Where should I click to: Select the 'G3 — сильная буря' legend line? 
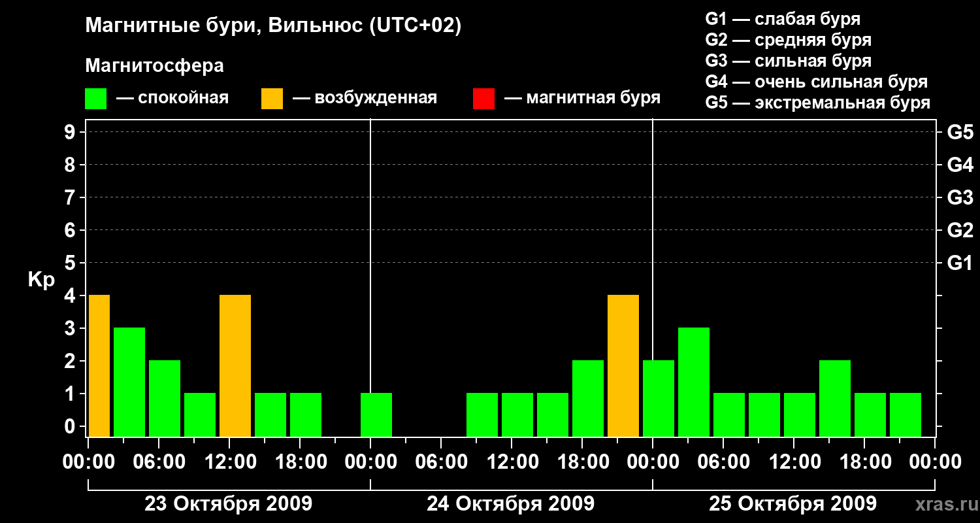tap(788, 61)
